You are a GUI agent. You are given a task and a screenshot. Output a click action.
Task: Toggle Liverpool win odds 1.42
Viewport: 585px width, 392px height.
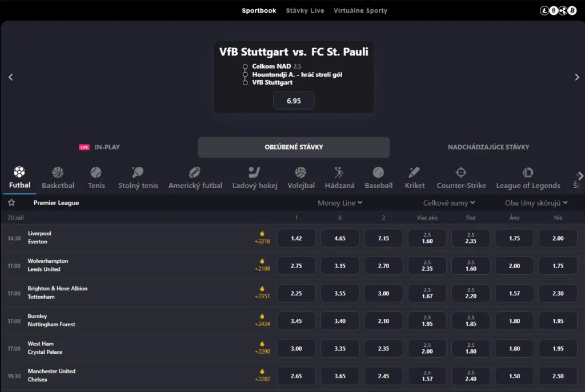(296, 238)
